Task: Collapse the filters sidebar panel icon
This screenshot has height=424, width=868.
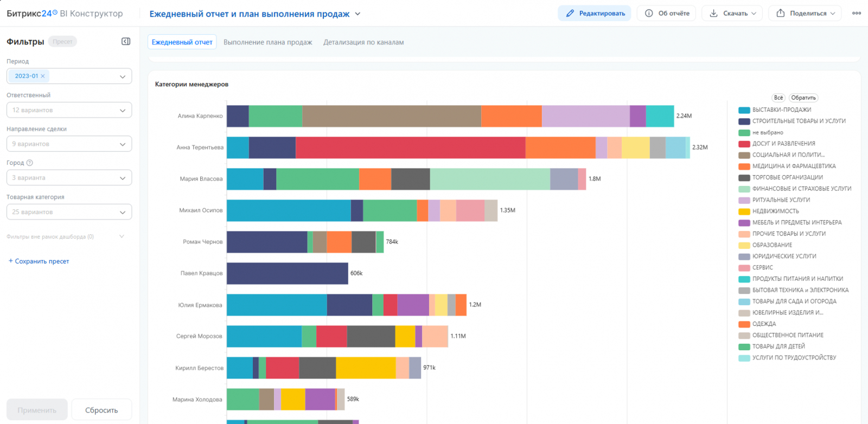Action: point(126,42)
